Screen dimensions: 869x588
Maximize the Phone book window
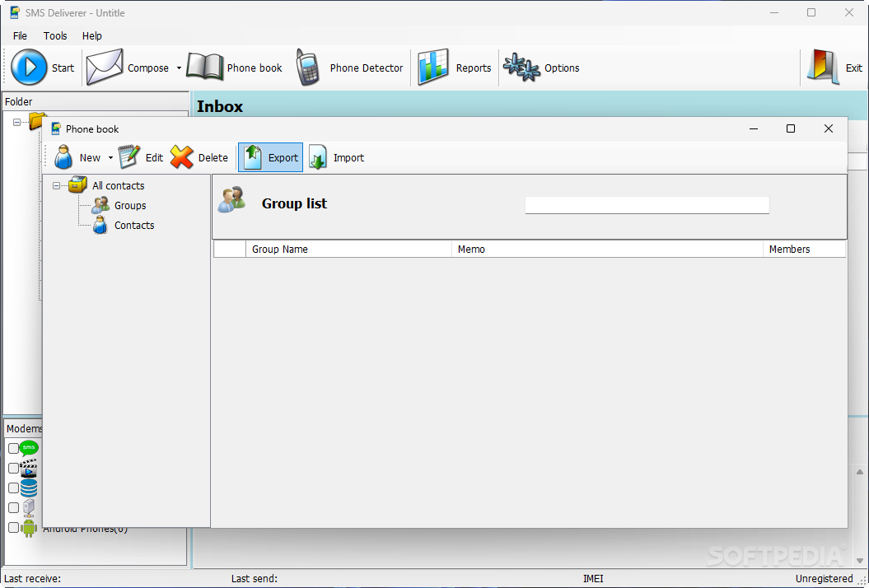(x=791, y=128)
